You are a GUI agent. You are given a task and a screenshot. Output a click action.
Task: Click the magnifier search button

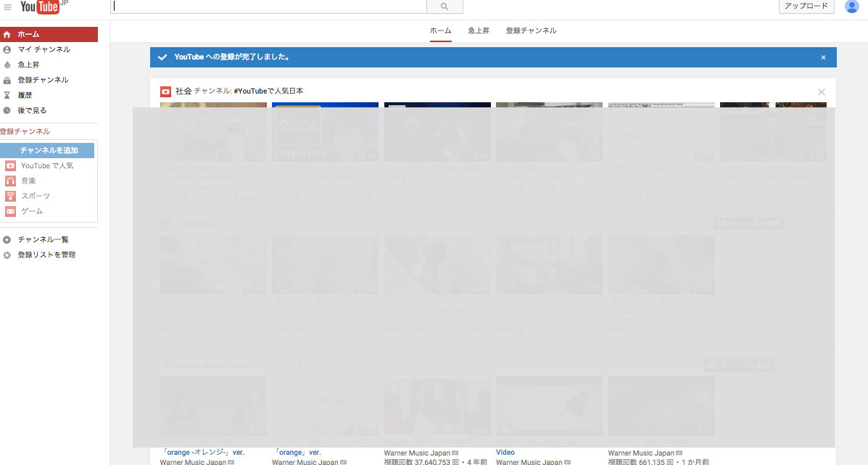point(445,7)
